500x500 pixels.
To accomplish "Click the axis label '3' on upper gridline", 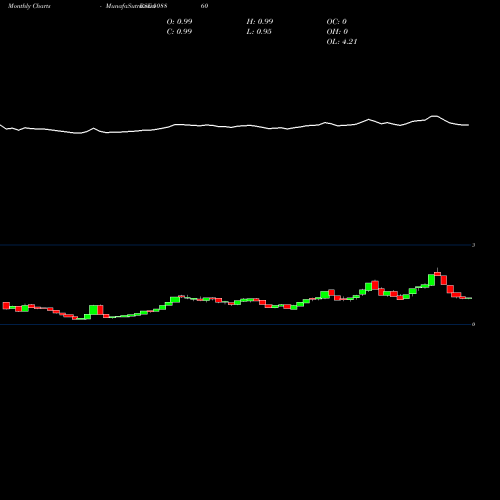I will [x=473, y=245].
